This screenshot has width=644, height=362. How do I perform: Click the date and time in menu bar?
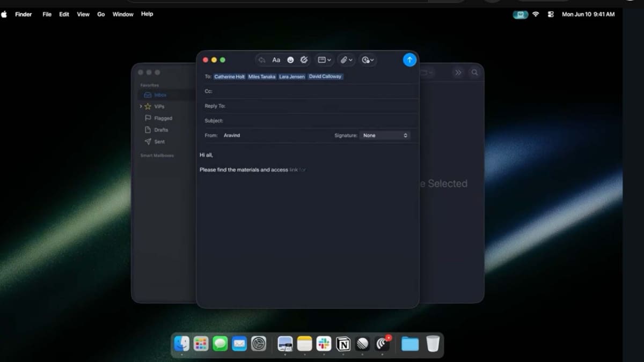click(x=588, y=14)
